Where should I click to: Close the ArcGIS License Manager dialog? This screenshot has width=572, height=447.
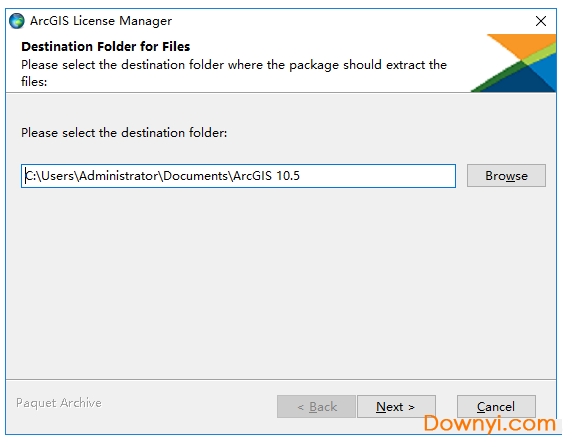541,21
